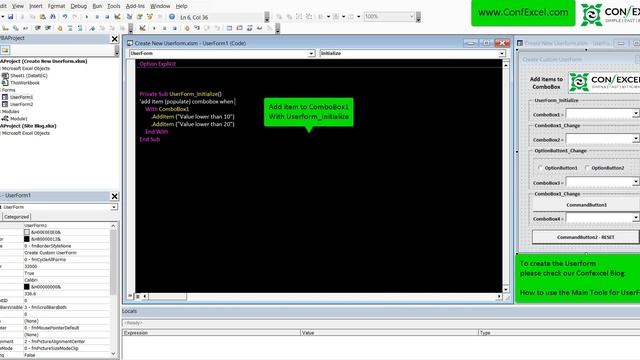Open the Window menu

[160, 6]
